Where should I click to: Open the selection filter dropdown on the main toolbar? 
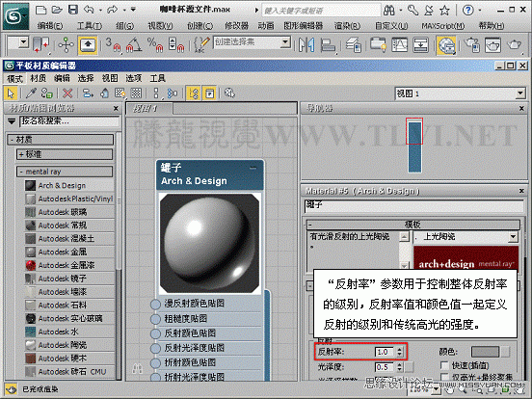[x=24, y=42]
